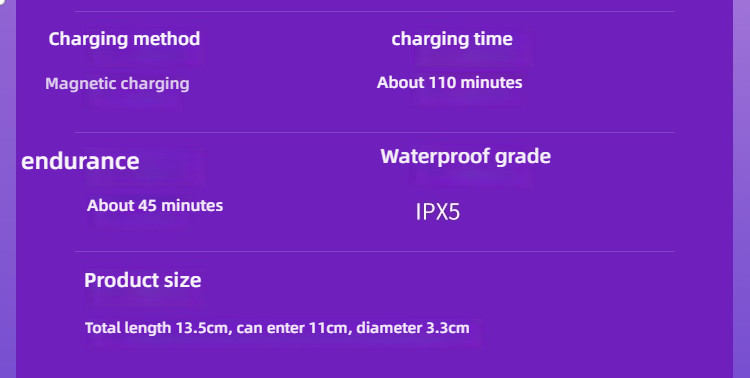The image size is (750, 378).
Task: Click the word 'diameter 3.3cm'
Action: pos(413,328)
